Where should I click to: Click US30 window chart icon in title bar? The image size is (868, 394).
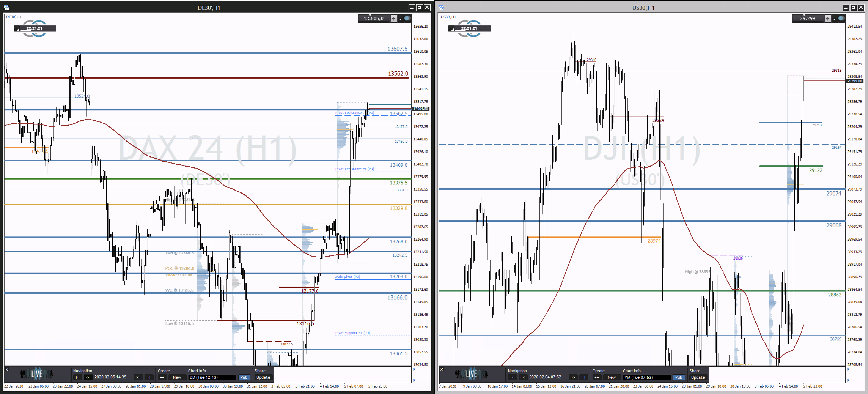pos(441,7)
